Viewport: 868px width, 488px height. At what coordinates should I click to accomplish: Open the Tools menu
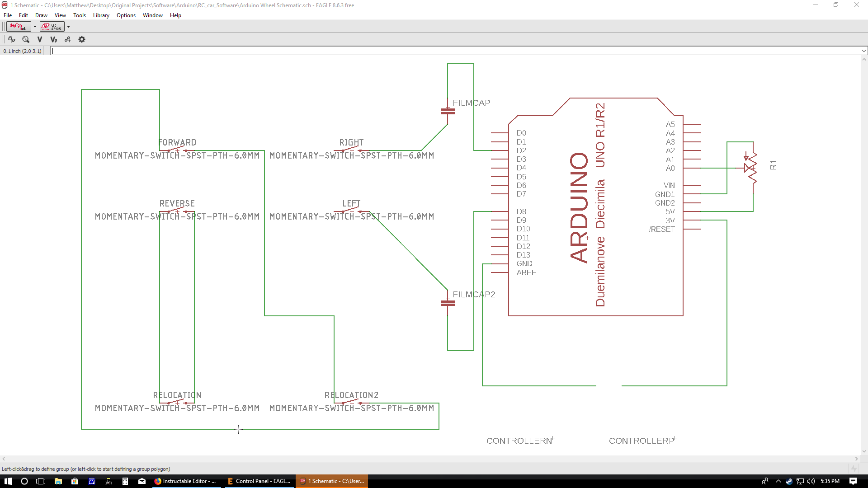point(80,15)
